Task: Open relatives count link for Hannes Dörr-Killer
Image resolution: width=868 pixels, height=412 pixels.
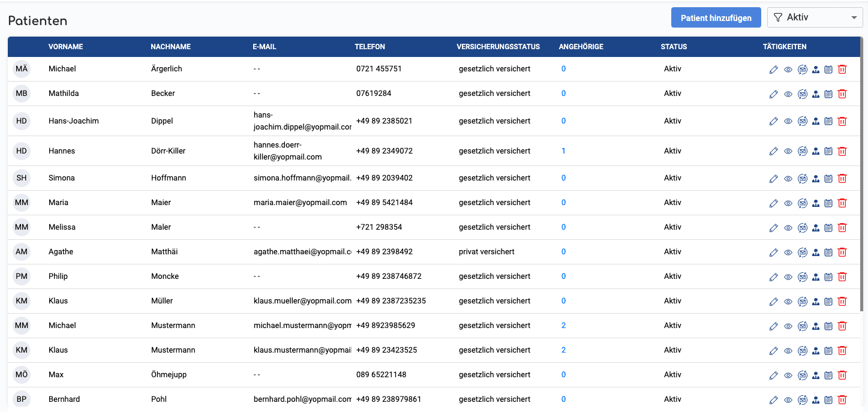Action: click(x=563, y=151)
